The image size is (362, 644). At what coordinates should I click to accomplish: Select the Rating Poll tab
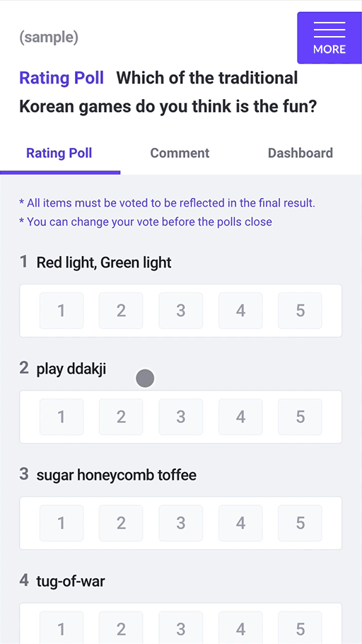(x=59, y=153)
